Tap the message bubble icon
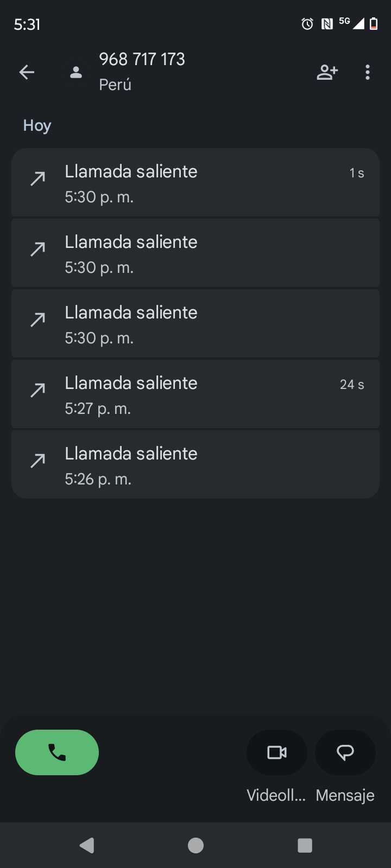Screen dimensions: 391x868 [x=345, y=752]
